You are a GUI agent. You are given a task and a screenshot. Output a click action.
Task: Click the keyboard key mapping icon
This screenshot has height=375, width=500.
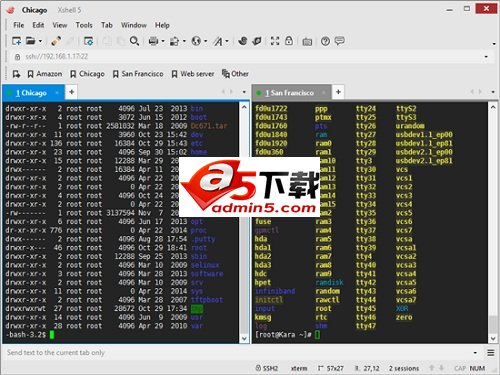(307, 42)
